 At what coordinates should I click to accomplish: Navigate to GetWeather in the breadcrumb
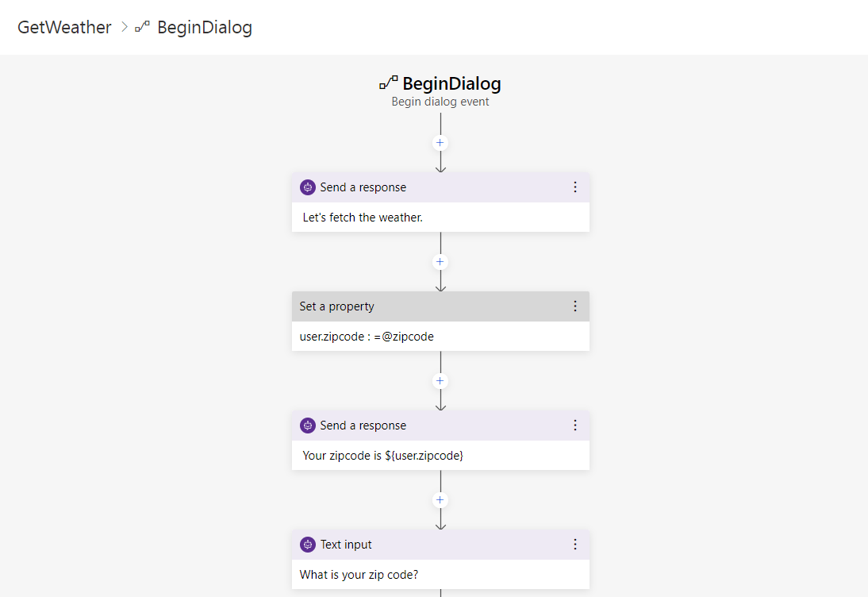64,26
